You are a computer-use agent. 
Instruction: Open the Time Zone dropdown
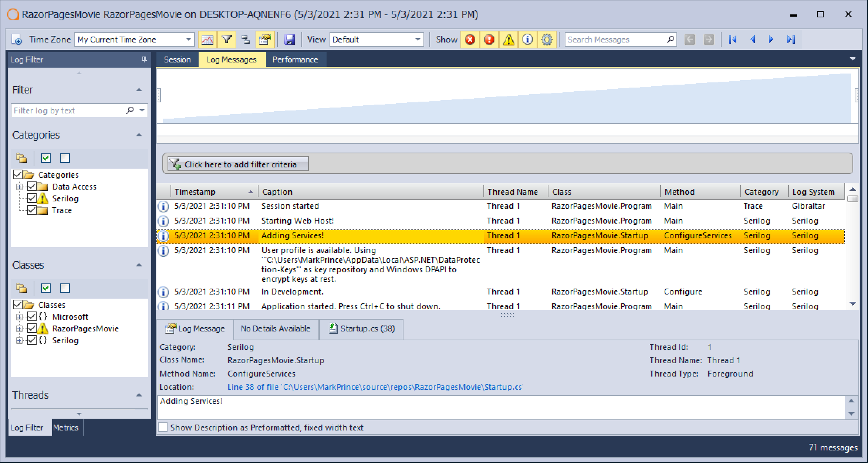(188, 40)
